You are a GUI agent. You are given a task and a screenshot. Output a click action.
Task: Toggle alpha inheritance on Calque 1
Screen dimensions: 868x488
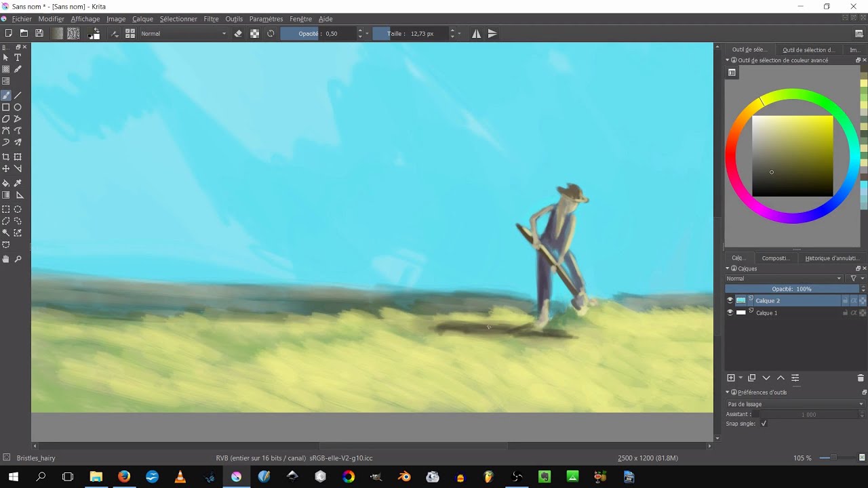pyautogui.click(x=854, y=312)
